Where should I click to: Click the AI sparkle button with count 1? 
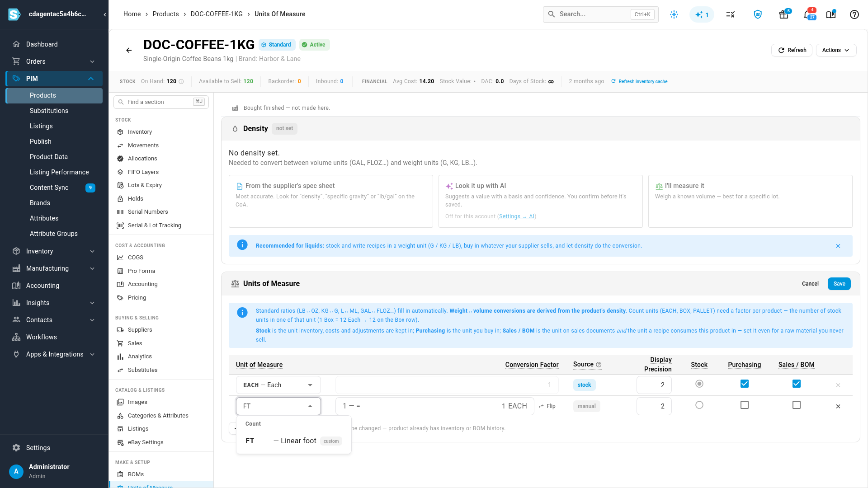(702, 14)
